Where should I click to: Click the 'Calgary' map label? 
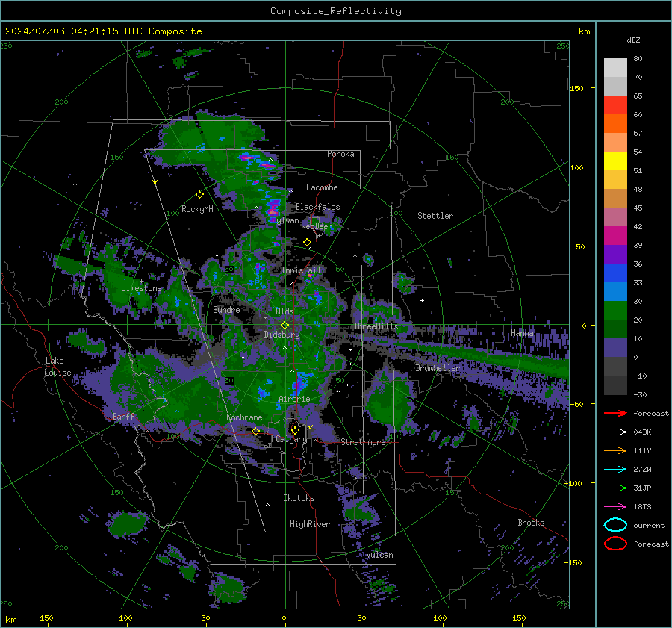(291, 439)
